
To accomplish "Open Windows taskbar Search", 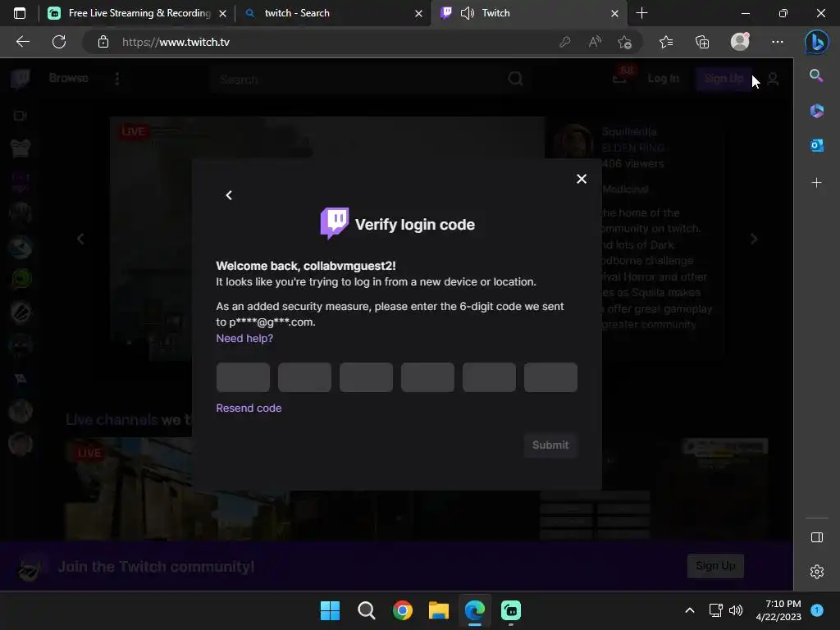I will (x=367, y=610).
